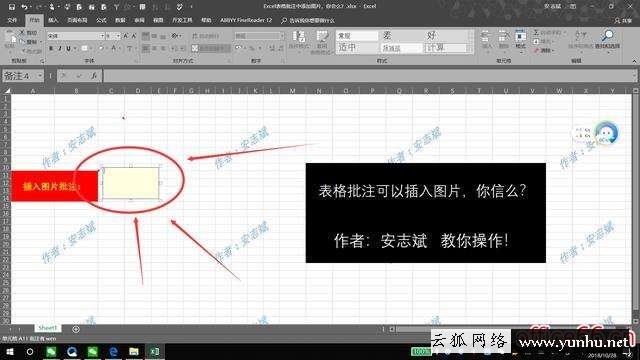Image resolution: width=640 pixels, height=360 pixels.
Task: Select the 常规 (Normal) cell style
Action: (x=357, y=36)
